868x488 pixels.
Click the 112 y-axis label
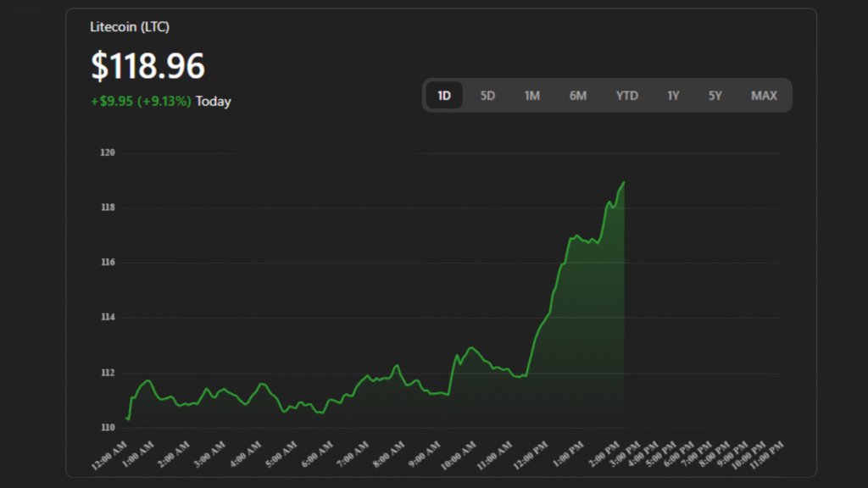coord(108,373)
